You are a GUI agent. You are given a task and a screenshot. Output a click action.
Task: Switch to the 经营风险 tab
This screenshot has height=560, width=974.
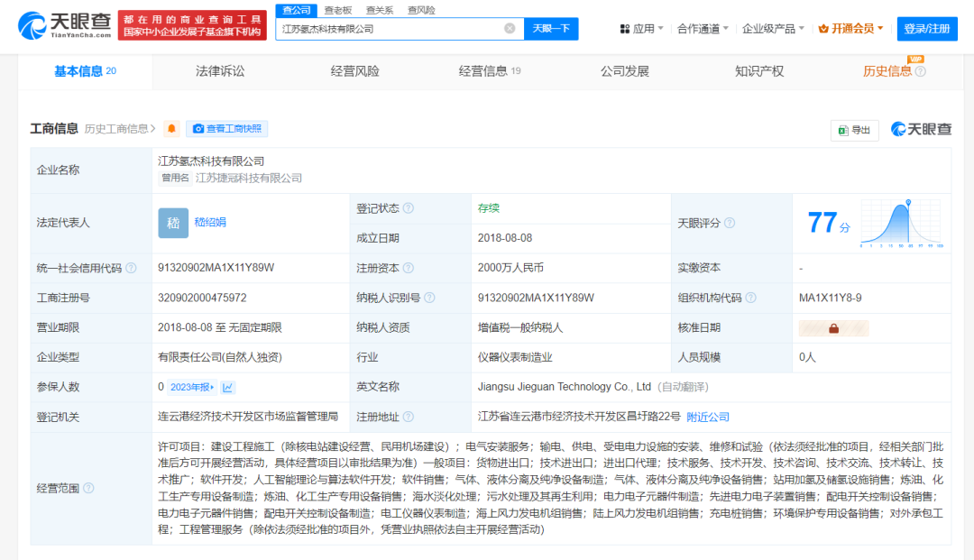[x=354, y=71]
